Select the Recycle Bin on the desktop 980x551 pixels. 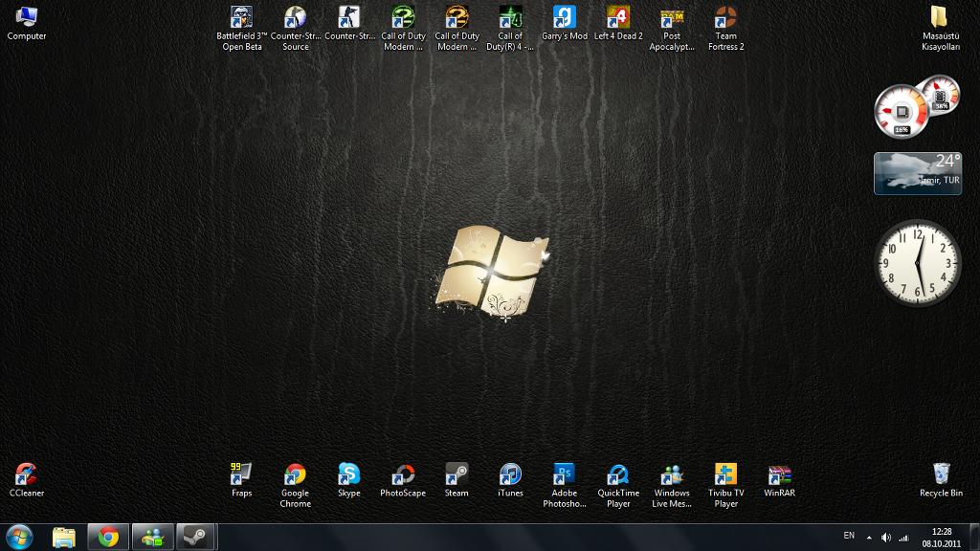pyautogui.click(x=941, y=475)
